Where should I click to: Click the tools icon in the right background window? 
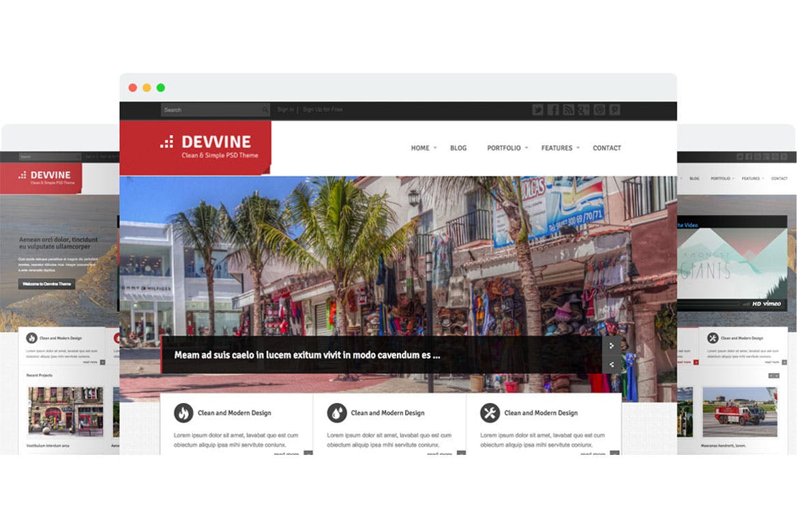click(x=713, y=338)
